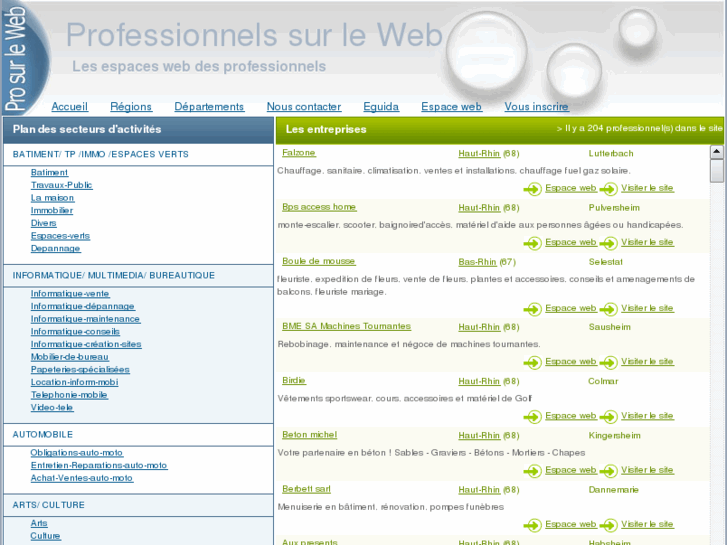The height and width of the screenshot is (545, 727).
Task: Open the Culture category link
Action: tap(45, 536)
